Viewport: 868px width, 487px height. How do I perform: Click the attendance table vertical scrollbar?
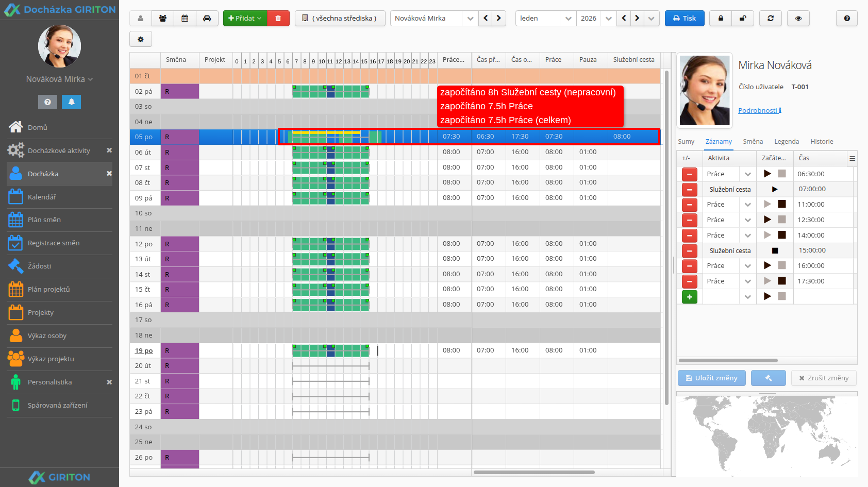point(667,237)
